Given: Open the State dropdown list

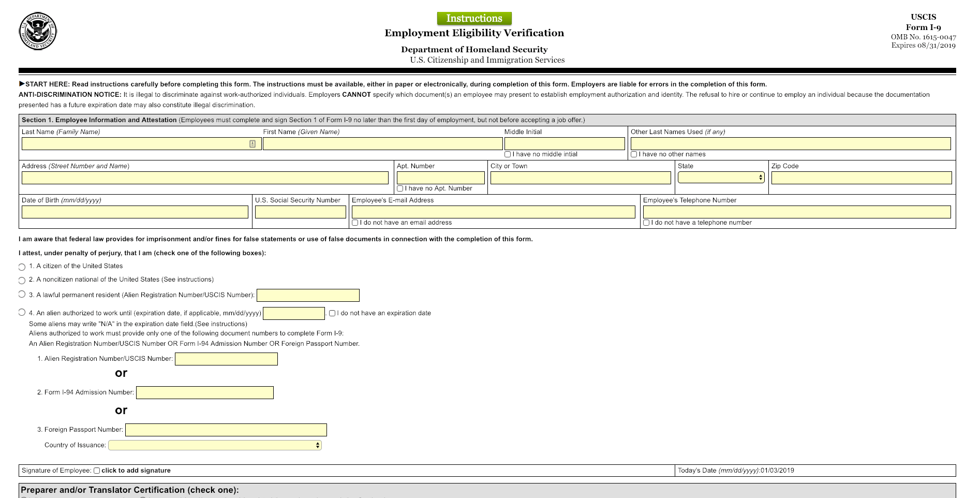Looking at the screenshot, I should (721, 178).
